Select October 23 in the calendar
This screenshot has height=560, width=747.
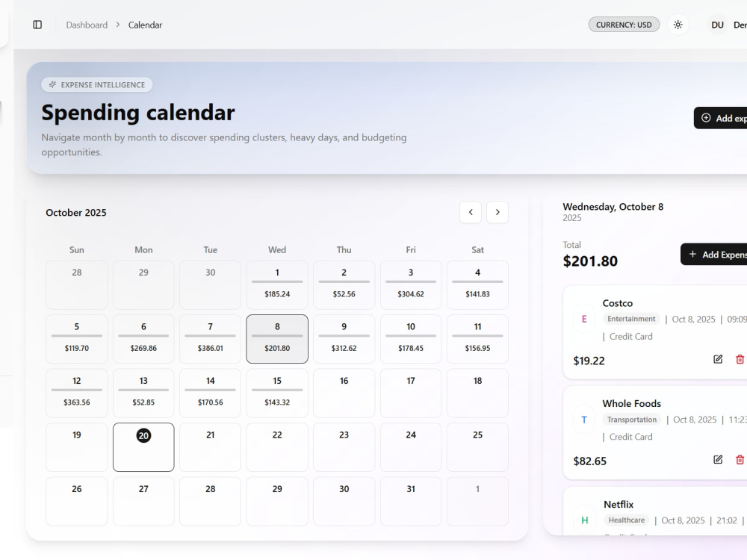(x=344, y=447)
